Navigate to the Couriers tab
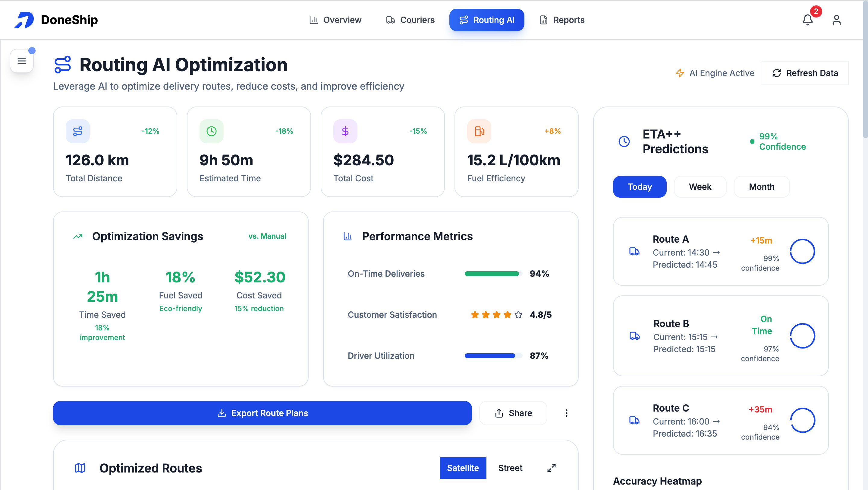Viewport: 868px width, 490px height. click(x=410, y=20)
